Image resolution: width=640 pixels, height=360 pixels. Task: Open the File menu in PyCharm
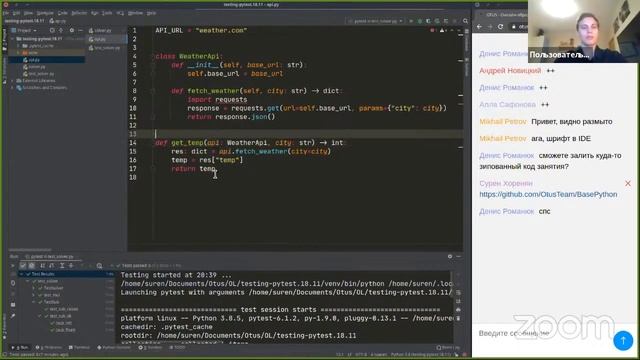coord(6,13)
